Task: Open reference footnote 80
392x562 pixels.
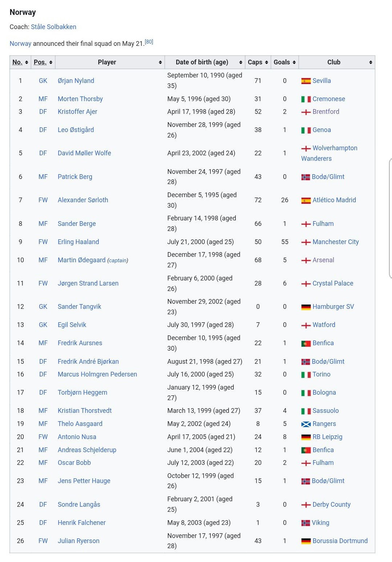Action: (149, 42)
